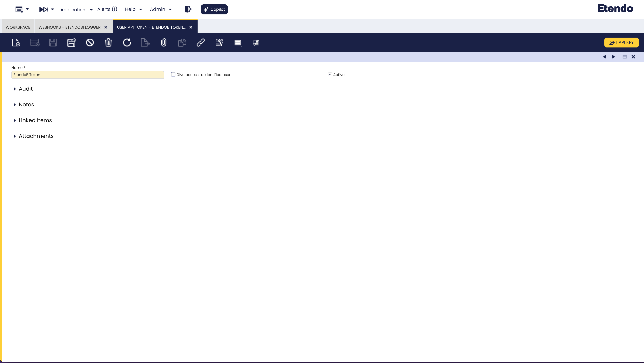Open the quick create record icon
The image size is (644, 363).
(19, 10)
